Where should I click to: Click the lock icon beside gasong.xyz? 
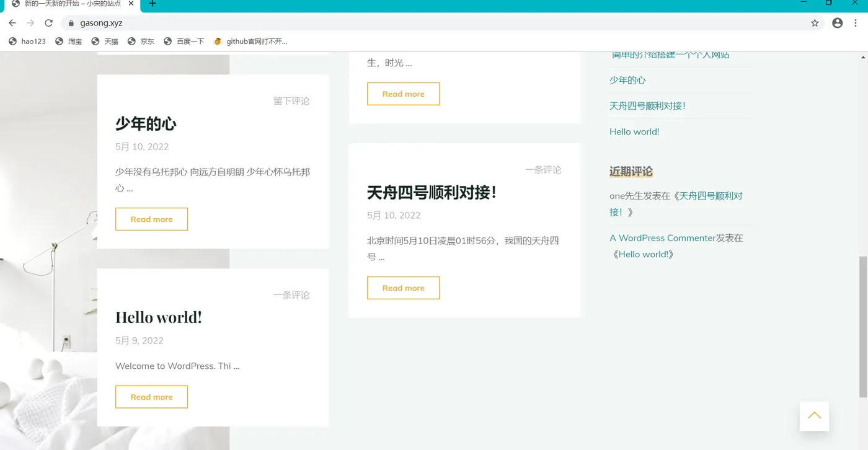click(71, 23)
